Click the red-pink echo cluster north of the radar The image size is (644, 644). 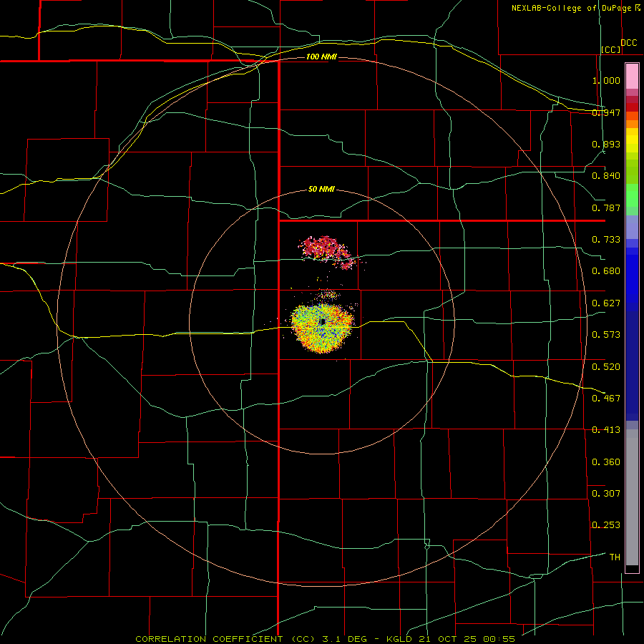pos(326,251)
